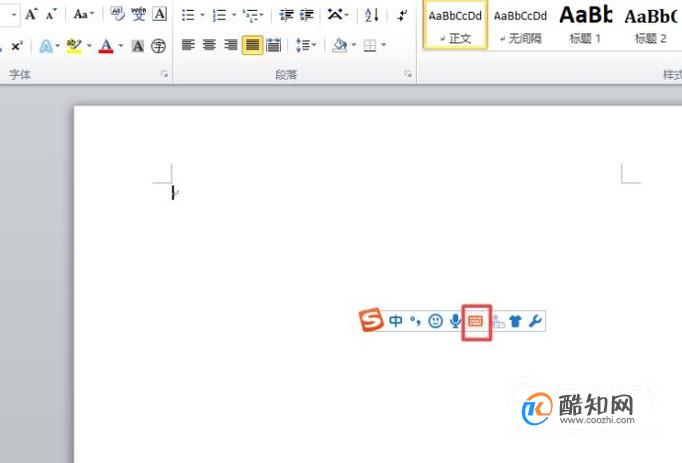Toggle Sogou punctuation mode

click(415, 321)
